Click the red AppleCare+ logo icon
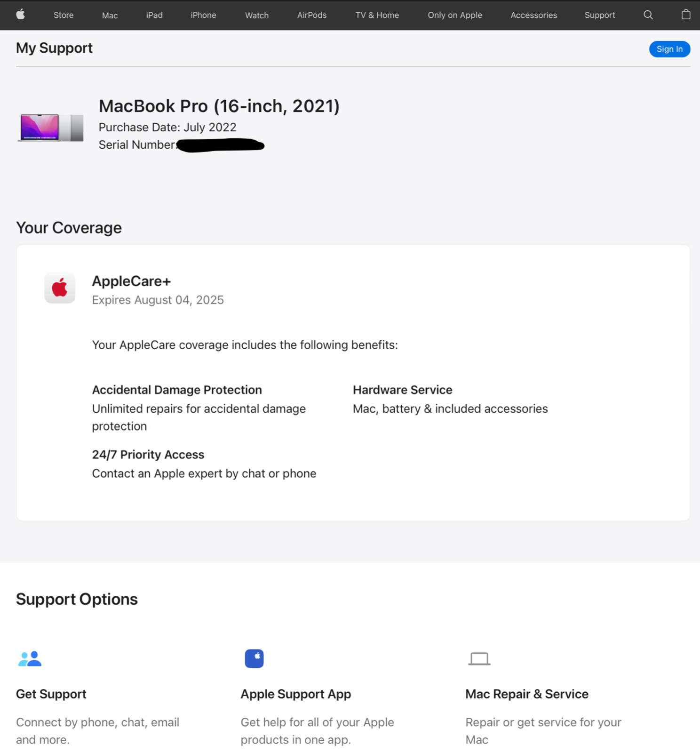700x753 pixels. coord(60,288)
